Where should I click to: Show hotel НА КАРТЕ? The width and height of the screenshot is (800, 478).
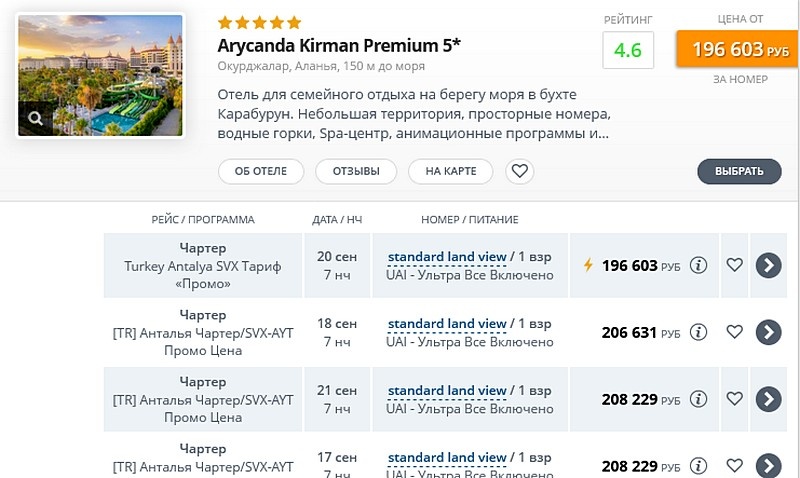coord(450,171)
